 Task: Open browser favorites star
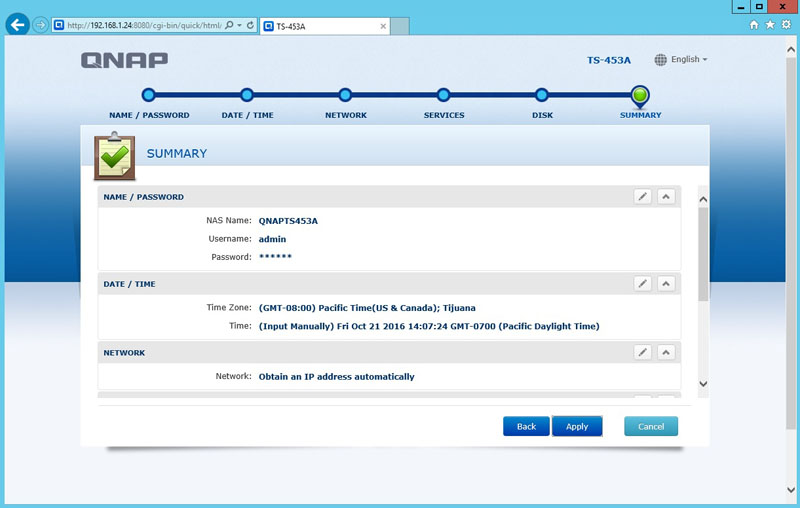[770, 24]
